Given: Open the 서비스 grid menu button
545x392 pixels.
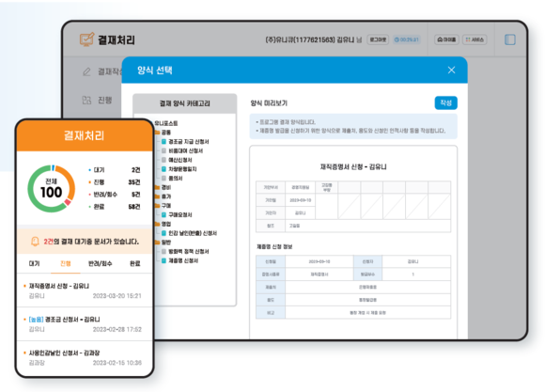Looking at the screenshot, I should (x=475, y=39).
